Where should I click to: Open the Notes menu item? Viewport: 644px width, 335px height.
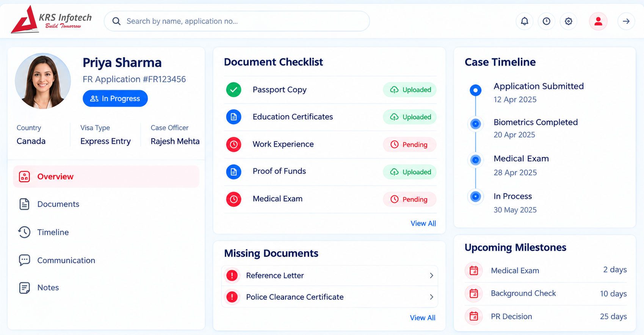(106, 288)
